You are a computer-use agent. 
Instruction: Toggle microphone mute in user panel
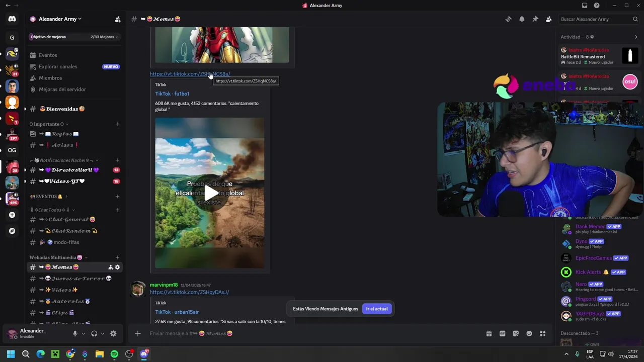pos(75,333)
